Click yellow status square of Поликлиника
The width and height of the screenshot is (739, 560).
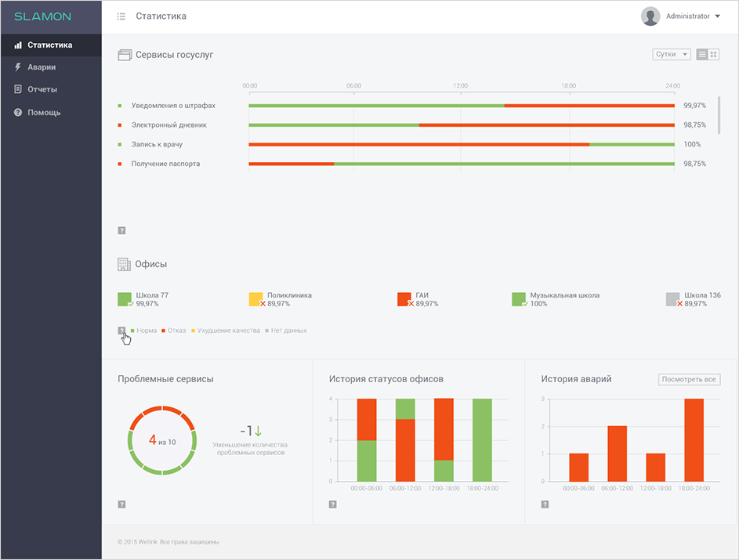(255, 299)
